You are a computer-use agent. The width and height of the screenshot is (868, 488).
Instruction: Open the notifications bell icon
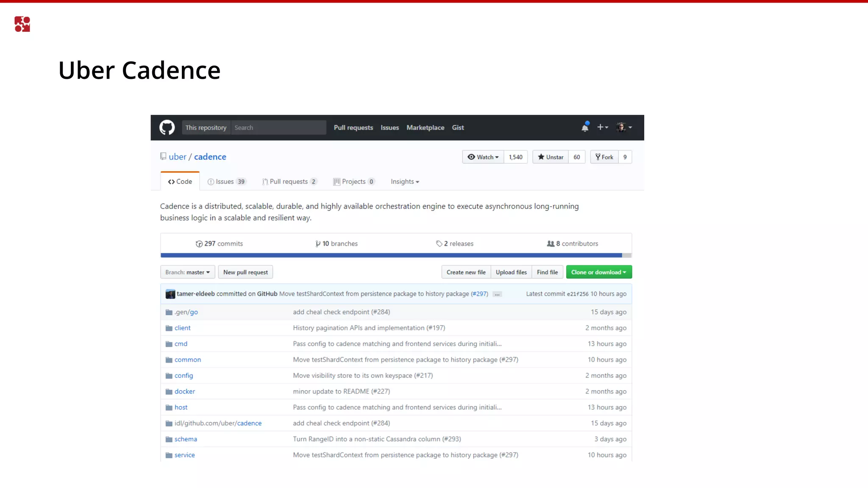tap(585, 127)
